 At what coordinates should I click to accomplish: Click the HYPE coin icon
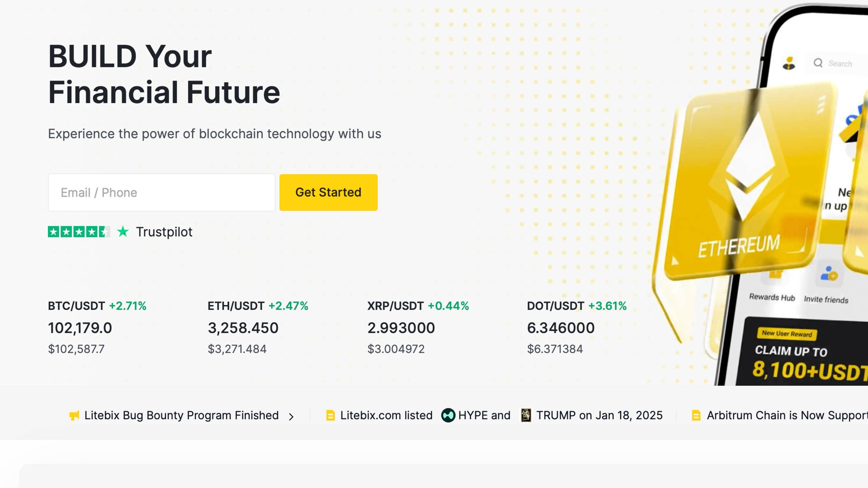[x=448, y=415]
